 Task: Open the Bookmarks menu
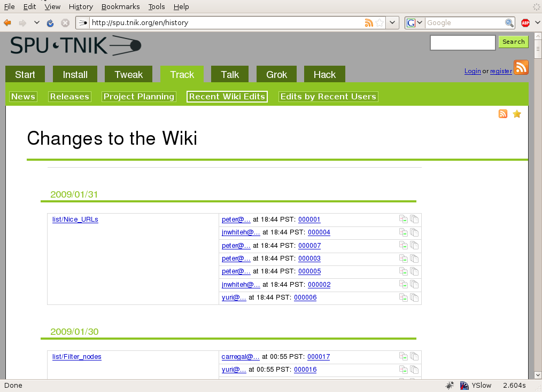120,6
